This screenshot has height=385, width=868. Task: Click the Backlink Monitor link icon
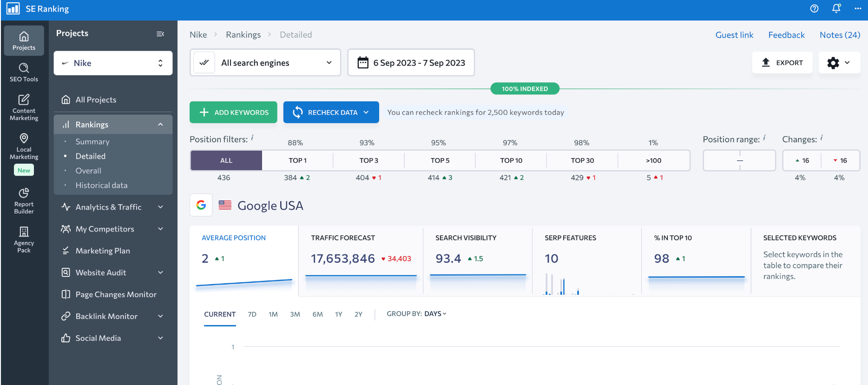66,316
